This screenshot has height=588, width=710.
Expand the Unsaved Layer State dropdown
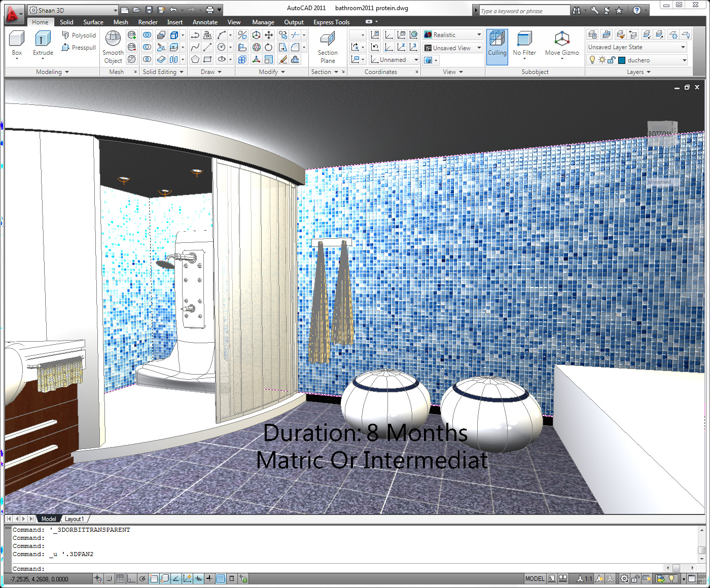[637, 47]
